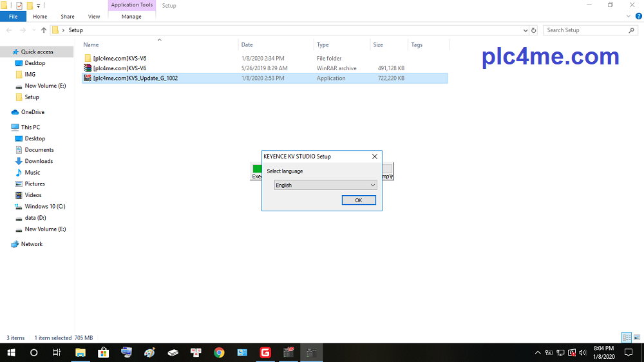The image size is (644, 362).
Task: Open Microsoft Store from the taskbar
Action: tap(103, 352)
